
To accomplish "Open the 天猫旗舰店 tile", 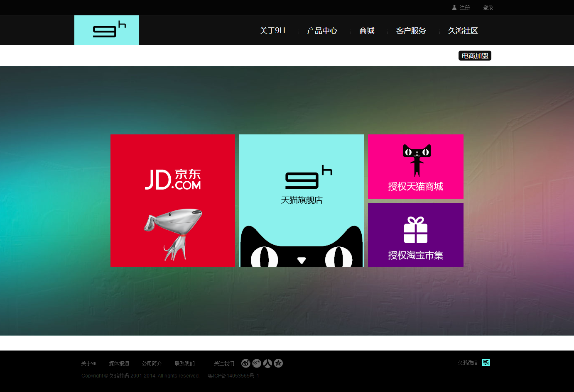I will pos(302,201).
